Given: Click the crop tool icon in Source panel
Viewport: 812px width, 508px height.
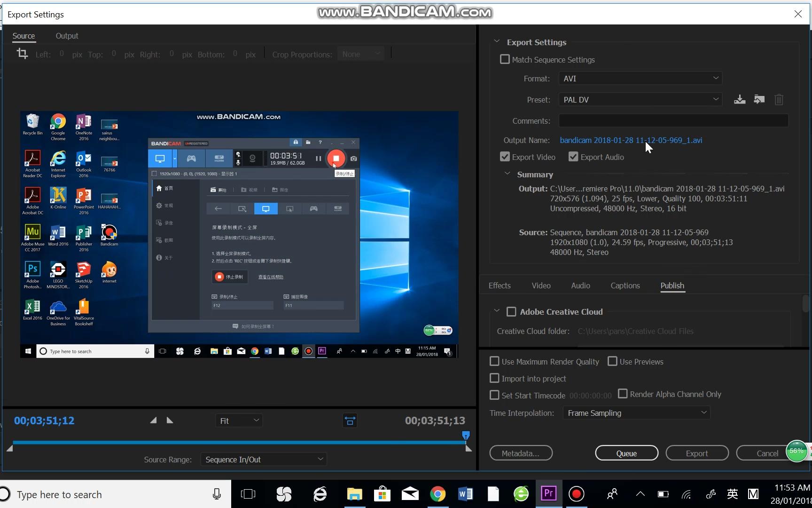Looking at the screenshot, I should coord(22,54).
